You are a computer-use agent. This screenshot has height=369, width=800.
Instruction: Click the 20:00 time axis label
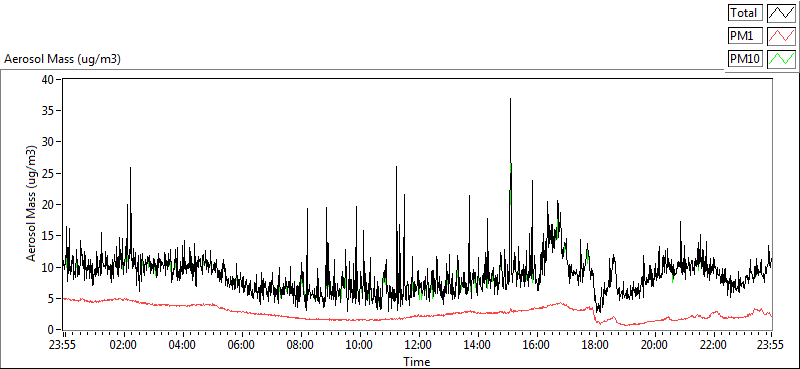(x=655, y=344)
